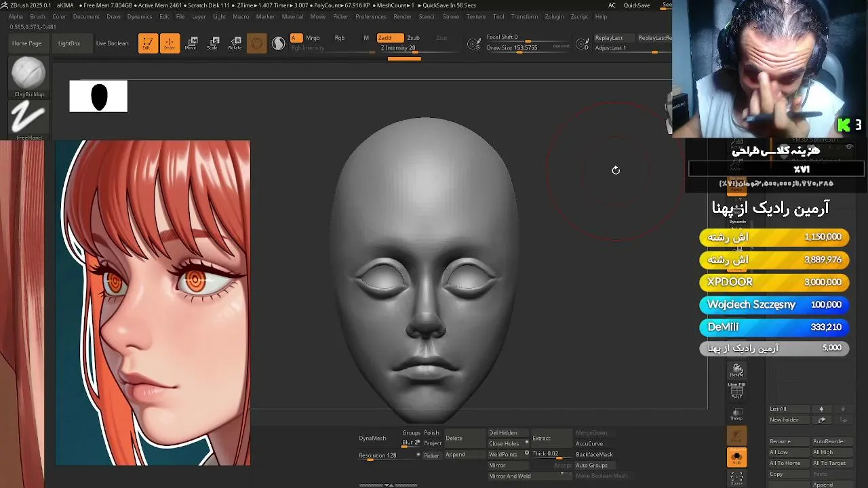868x488 pixels.
Task: Activate the Draw mode icon
Action: pyautogui.click(x=170, y=43)
